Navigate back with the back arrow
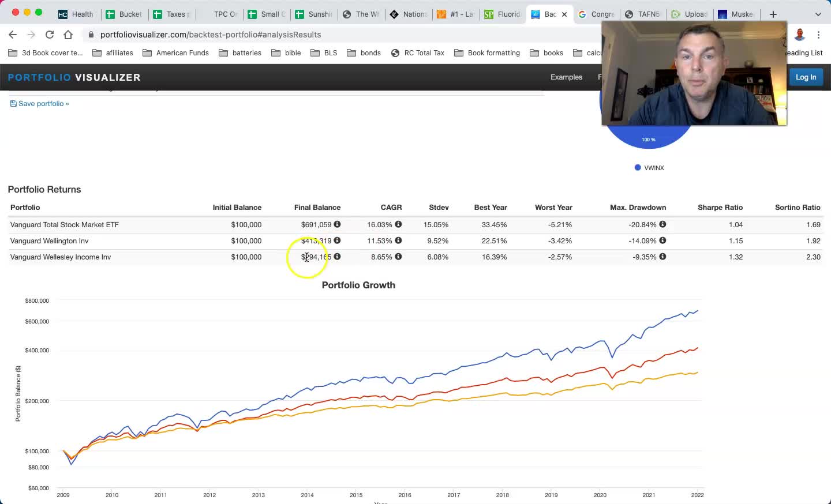The width and height of the screenshot is (831, 504). click(x=13, y=35)
